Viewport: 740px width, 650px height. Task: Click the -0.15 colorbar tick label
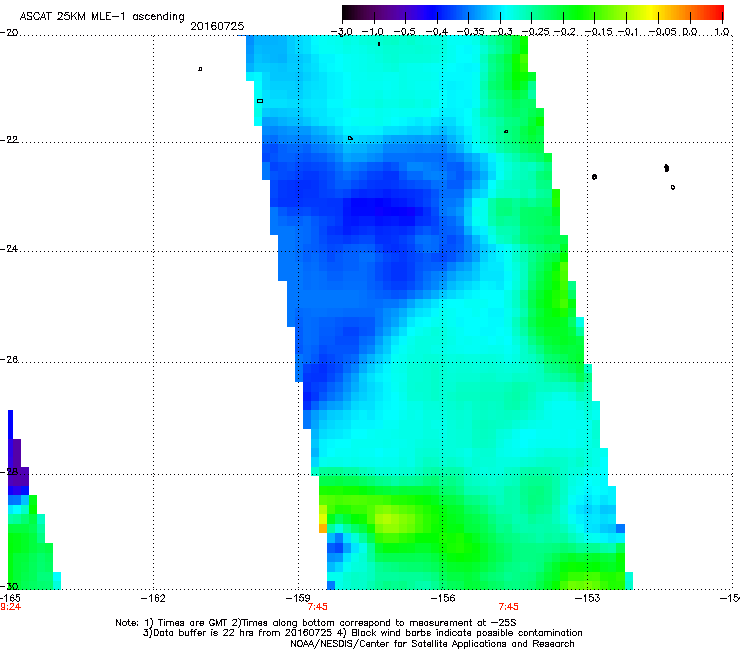[598, 32]
